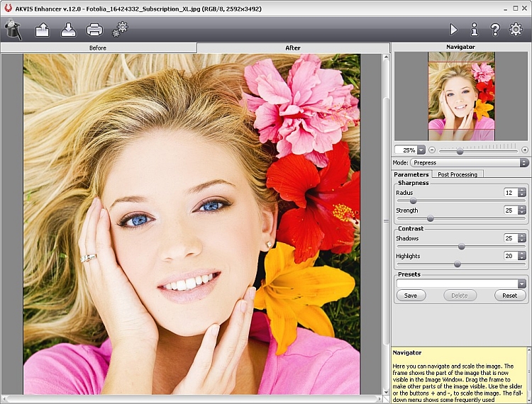Open program info icon
532x404 pixels.
[x=475, y=30]
